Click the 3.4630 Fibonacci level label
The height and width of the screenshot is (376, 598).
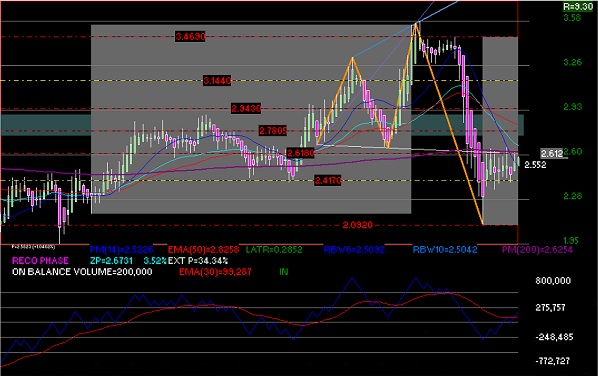(190, 37)
